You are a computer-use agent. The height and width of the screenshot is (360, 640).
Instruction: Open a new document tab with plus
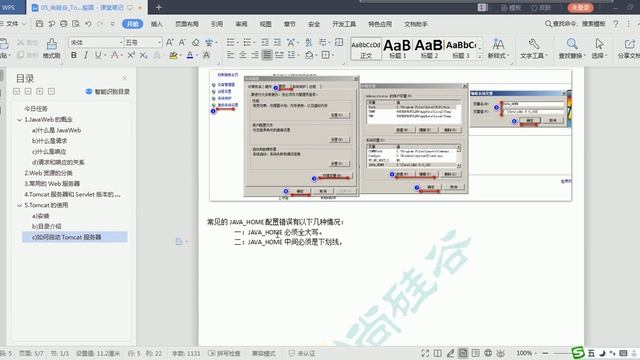click(158, 7)
